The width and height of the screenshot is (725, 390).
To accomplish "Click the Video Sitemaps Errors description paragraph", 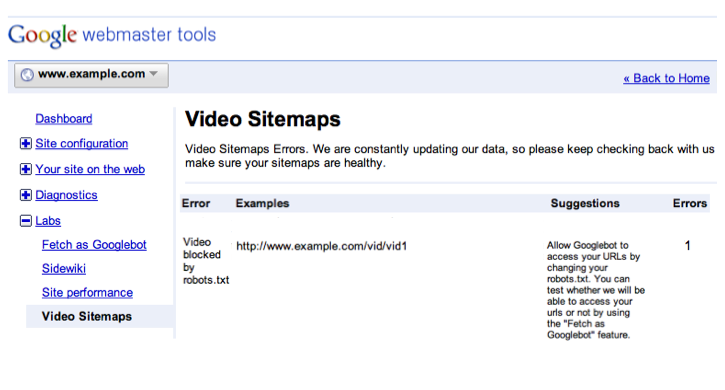I will 449,156.
